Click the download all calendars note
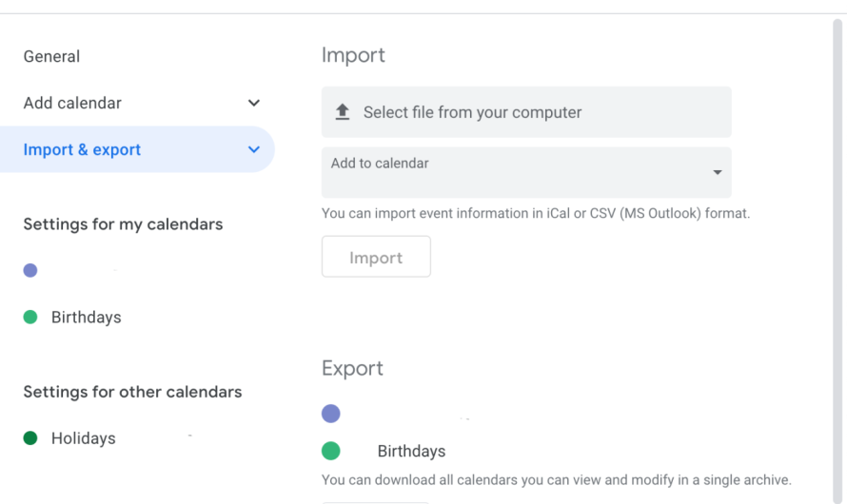Screen dimensions: 847x504 tap(557, 480)
